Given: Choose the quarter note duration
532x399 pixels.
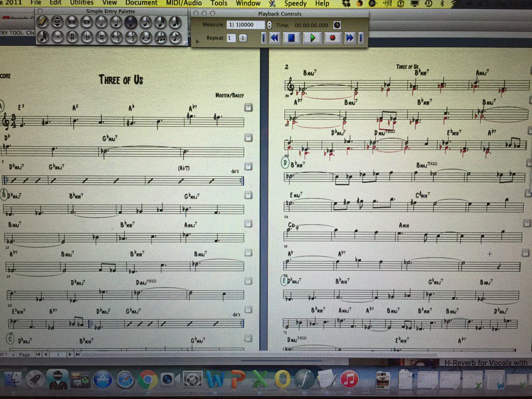Looking at the screenshot, I should pyautogui.click(x=116, y=22).
